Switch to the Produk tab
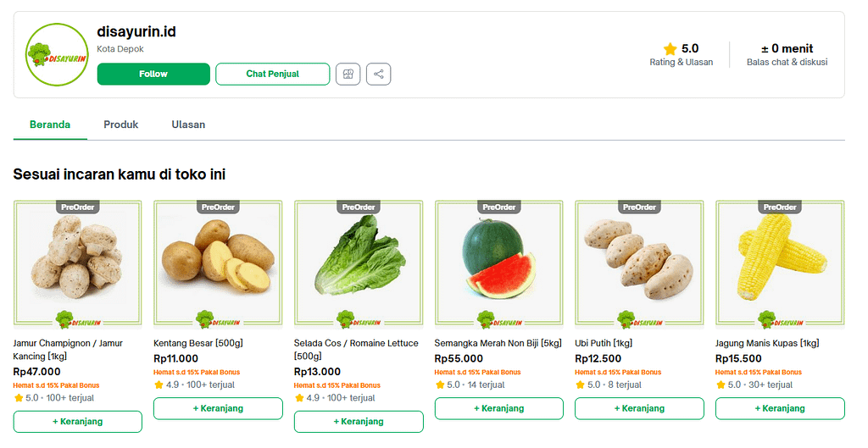The image size is (868, 448). (x=120, y=124)
